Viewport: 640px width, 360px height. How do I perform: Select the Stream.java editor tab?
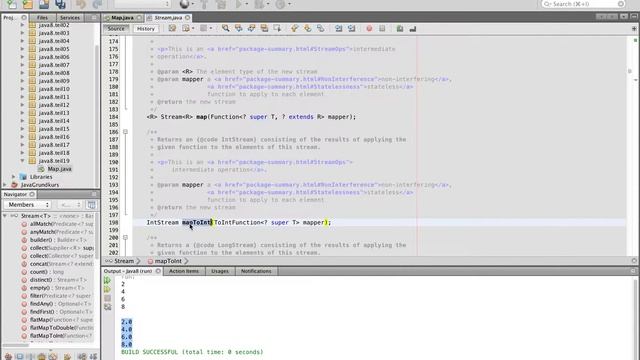coord(168,18)
